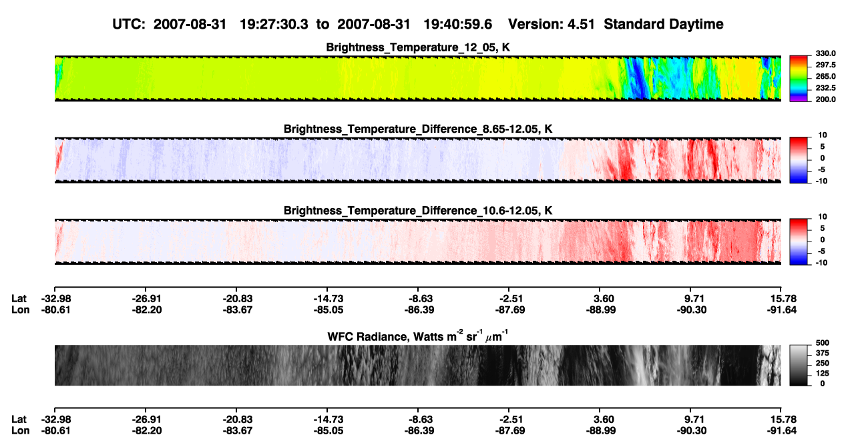The image size is (868, 445).
Task: Click the 297.5 colorbar label
Action: pos(826,65)
